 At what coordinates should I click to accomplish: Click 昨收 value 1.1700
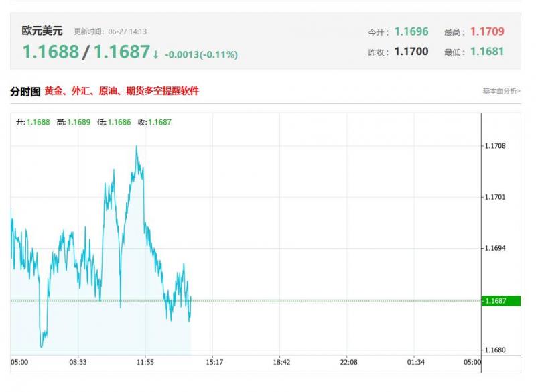411,52
